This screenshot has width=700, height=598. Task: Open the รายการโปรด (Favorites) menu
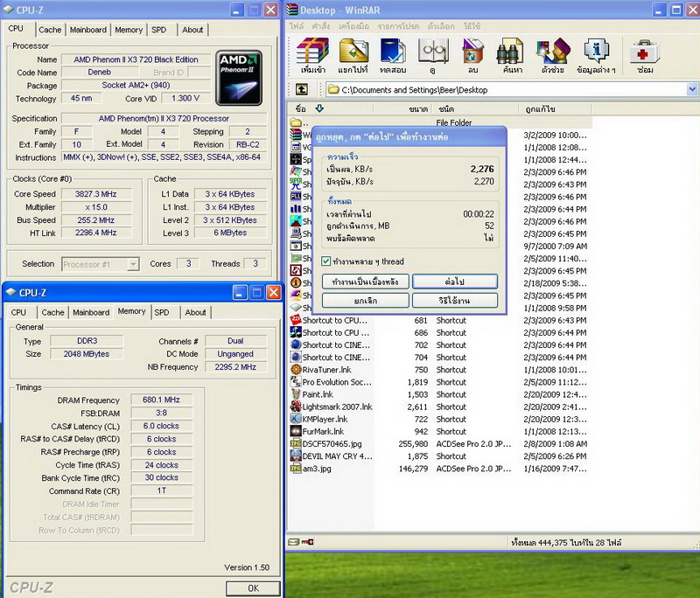[x=398, y=26]
